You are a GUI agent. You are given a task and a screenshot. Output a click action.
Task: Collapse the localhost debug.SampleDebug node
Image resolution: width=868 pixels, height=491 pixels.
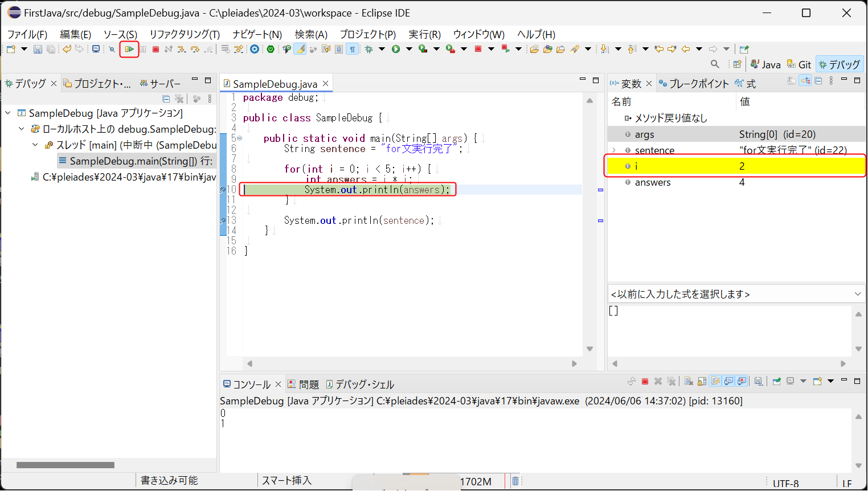click(22, 129)
